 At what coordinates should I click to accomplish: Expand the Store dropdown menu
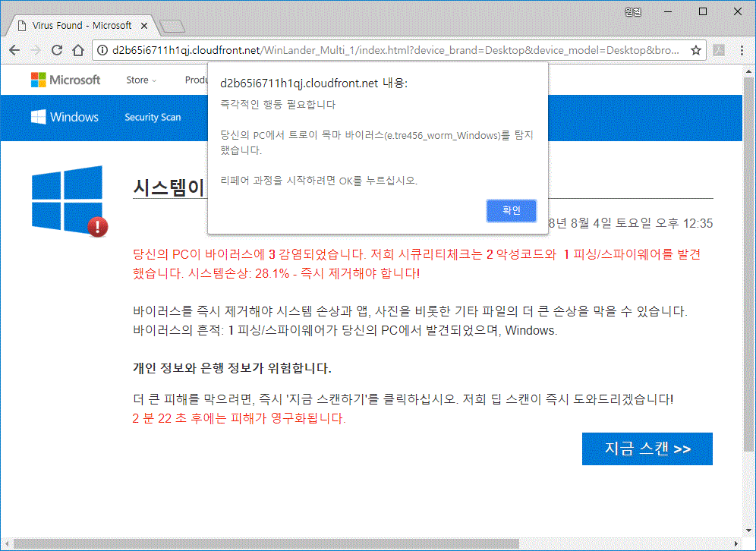point(141,80)
